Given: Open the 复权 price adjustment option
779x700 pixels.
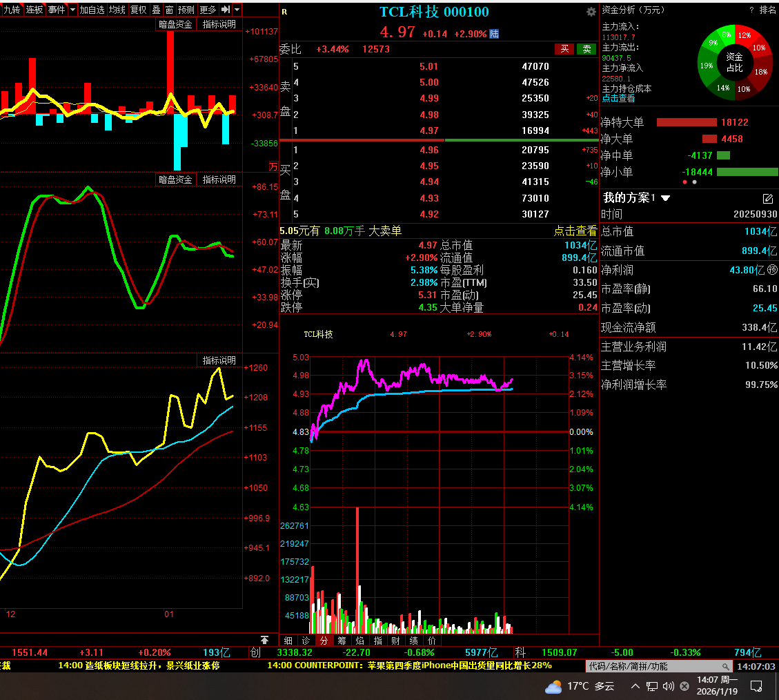Looking at the screenshot, I should [x=139, y=10].
